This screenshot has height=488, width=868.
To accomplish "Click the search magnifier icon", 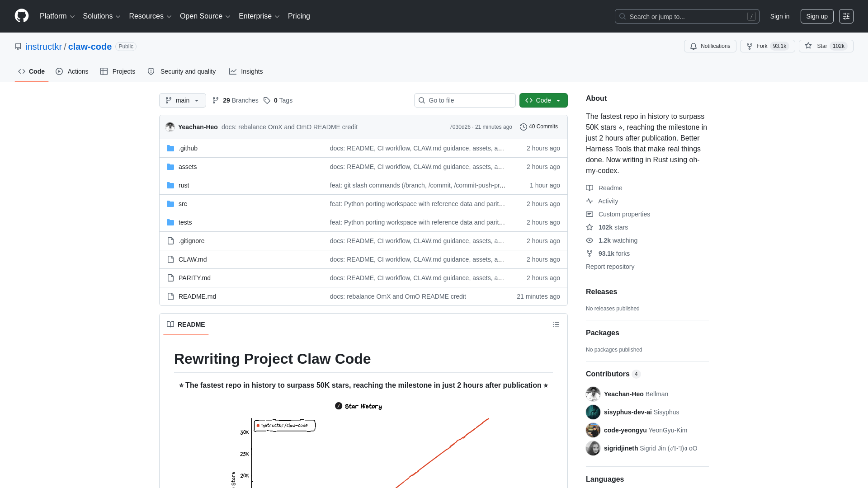I will point(623,16).
